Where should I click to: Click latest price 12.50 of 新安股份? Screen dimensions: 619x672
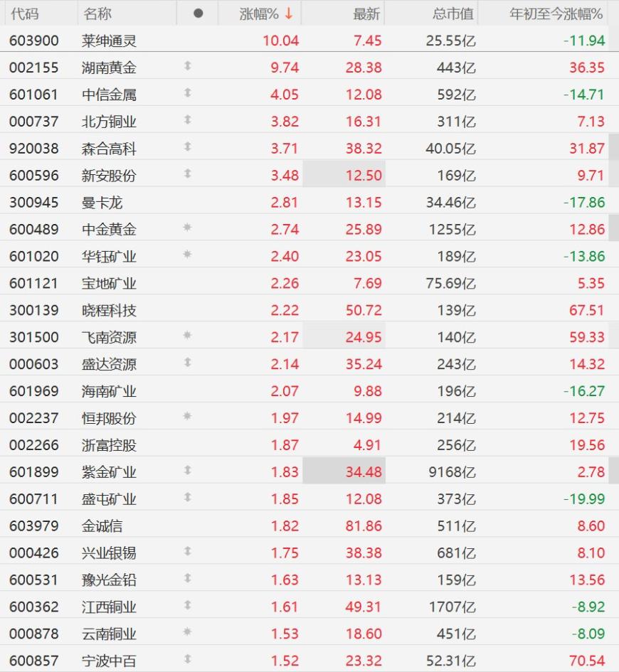tap(364, 176)
